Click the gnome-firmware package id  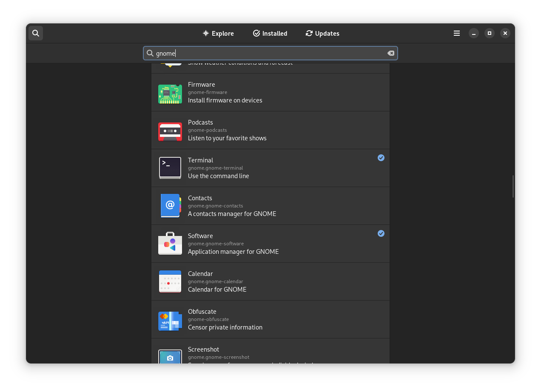point(208,92)
